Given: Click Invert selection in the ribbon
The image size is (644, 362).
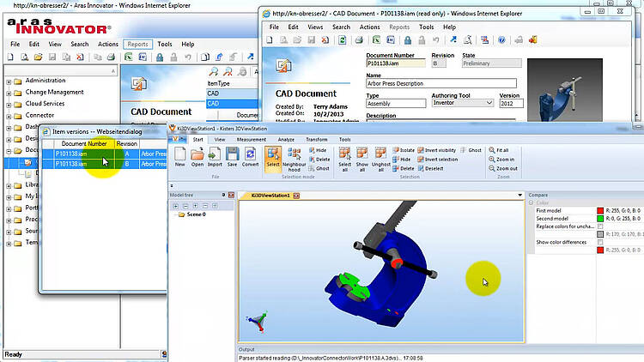Looking at the screenshot, I should (437, 160).
